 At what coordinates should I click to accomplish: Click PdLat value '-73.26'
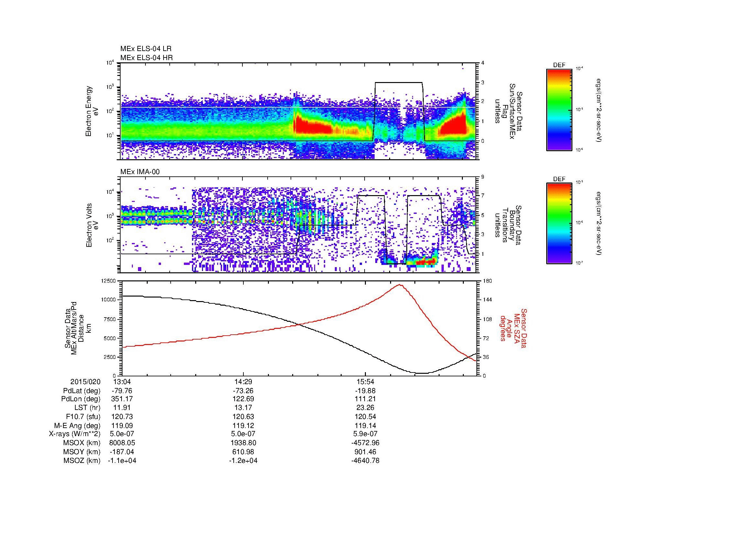point(243,391)
